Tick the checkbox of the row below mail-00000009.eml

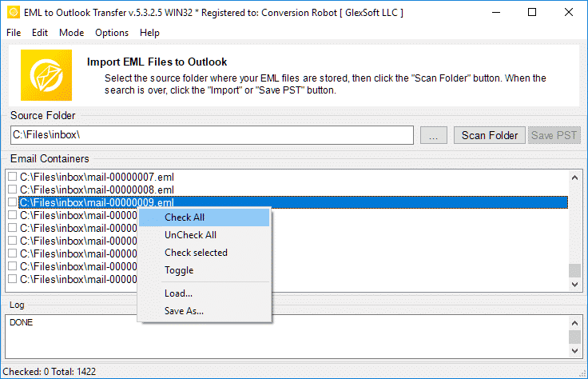(x=12, y=215)
